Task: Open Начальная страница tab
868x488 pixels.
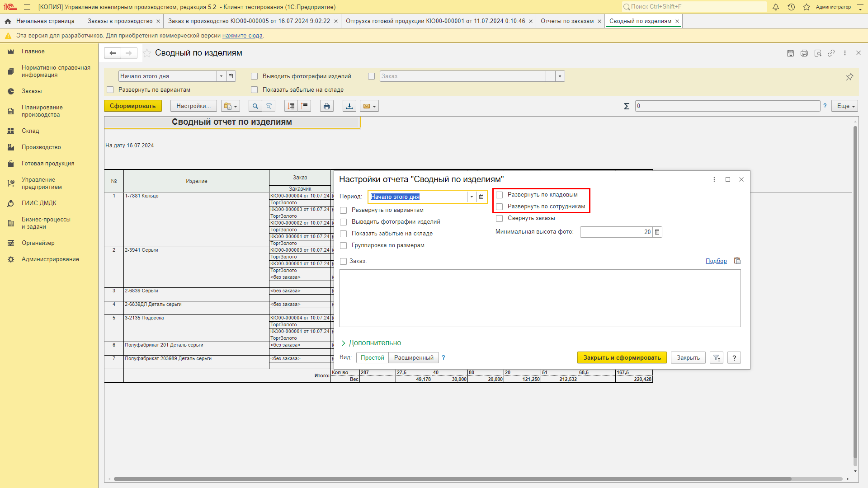Action: pos(41,21)
